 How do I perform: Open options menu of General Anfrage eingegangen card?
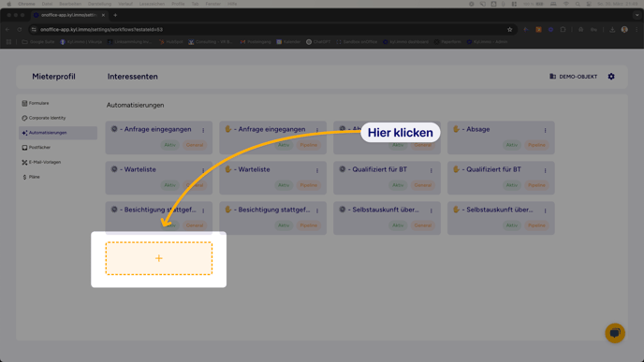point(203,130)
